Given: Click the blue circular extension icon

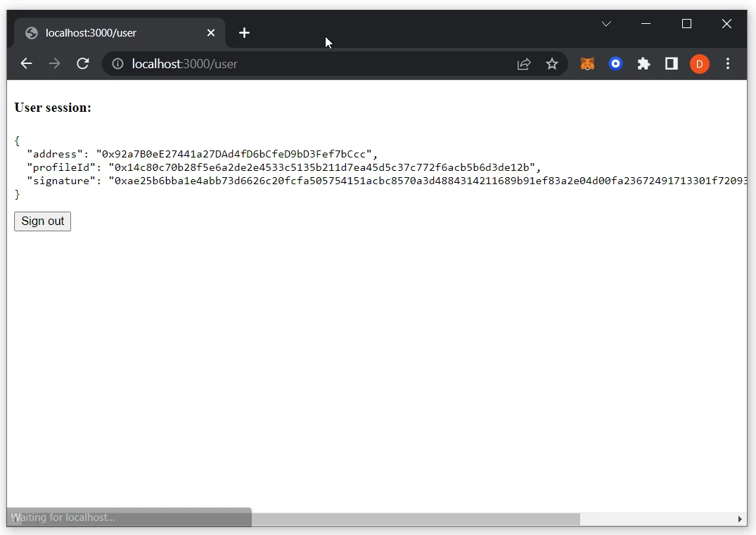Looking at the screenshot, I should pyautogui.click(x=615, y=64).
